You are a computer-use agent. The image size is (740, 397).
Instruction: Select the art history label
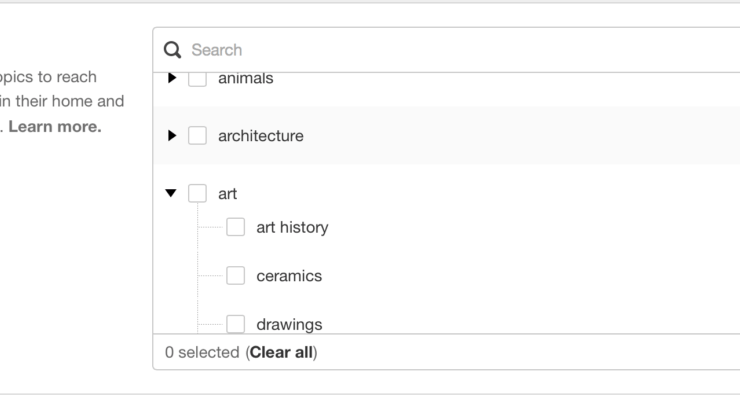pos(292,228)
